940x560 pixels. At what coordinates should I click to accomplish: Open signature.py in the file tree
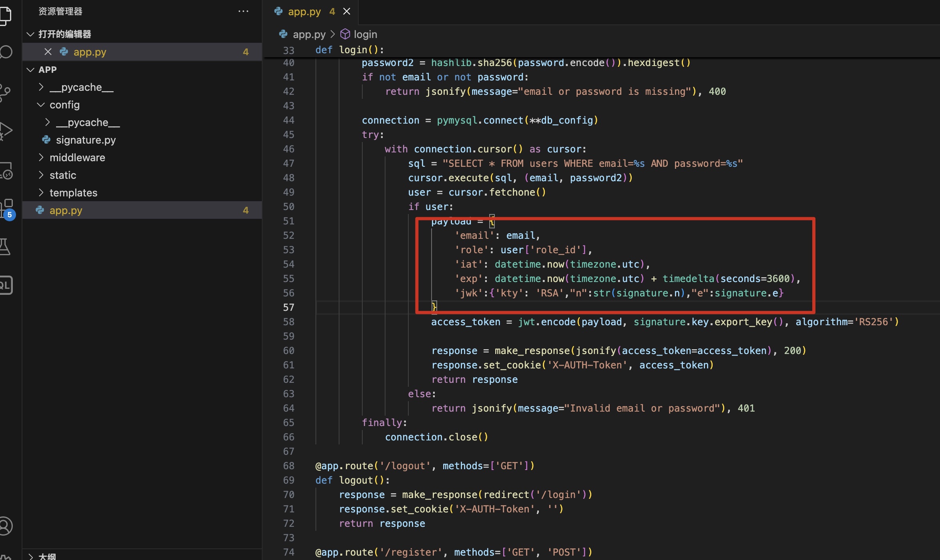[x=86, y=140]
